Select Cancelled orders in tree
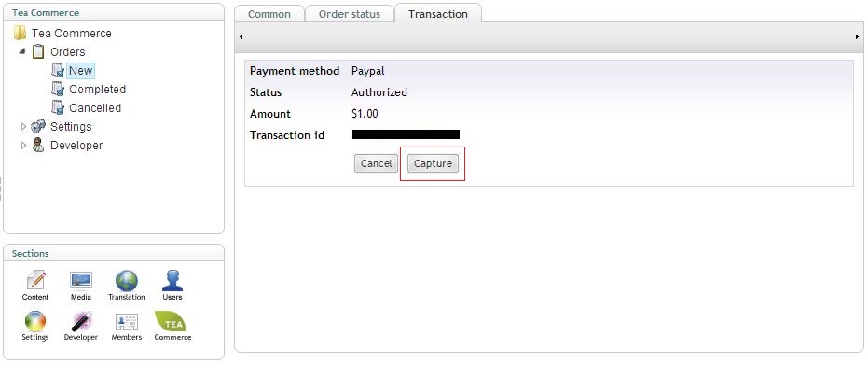This screenshot has height=365, width=868. [x=95, y=108]
